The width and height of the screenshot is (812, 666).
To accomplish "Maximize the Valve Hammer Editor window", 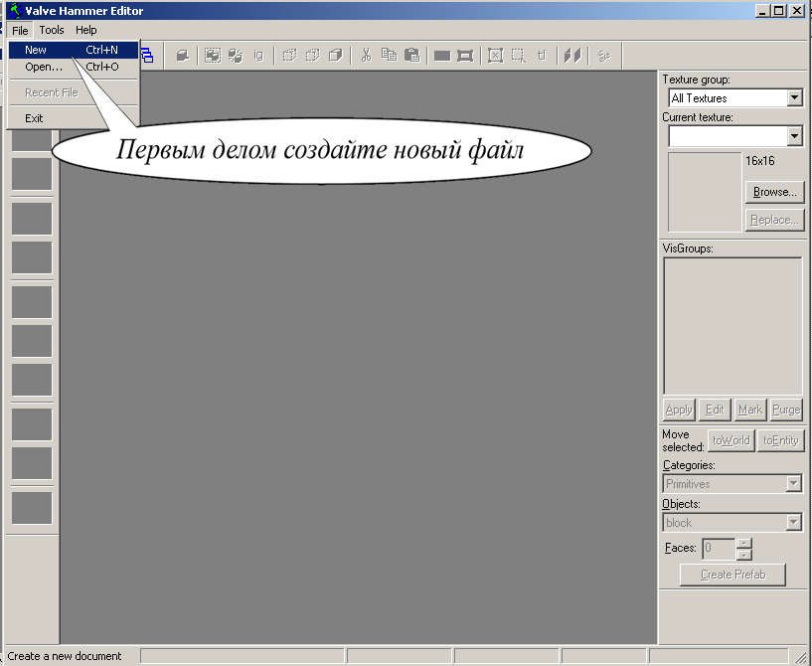I will [778, 10].
